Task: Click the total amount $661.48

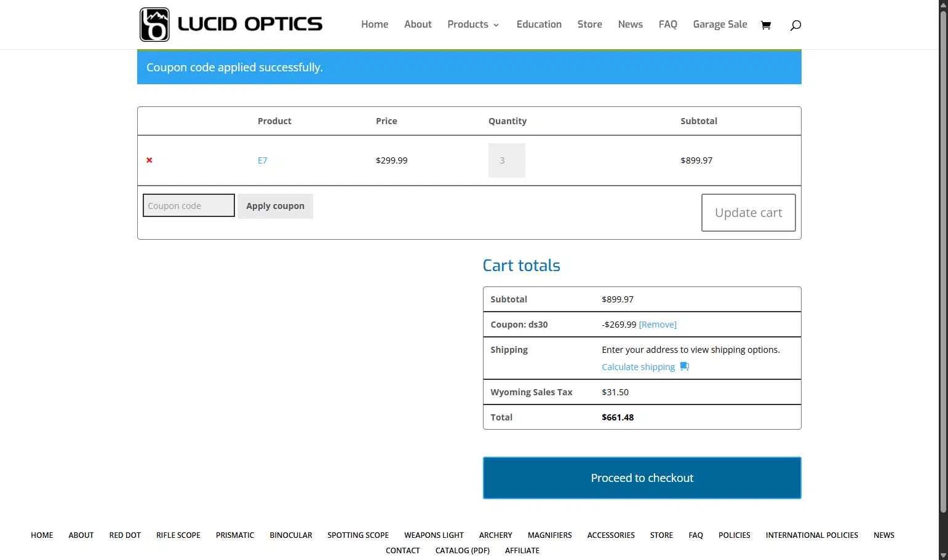Action: click(618, 417)
